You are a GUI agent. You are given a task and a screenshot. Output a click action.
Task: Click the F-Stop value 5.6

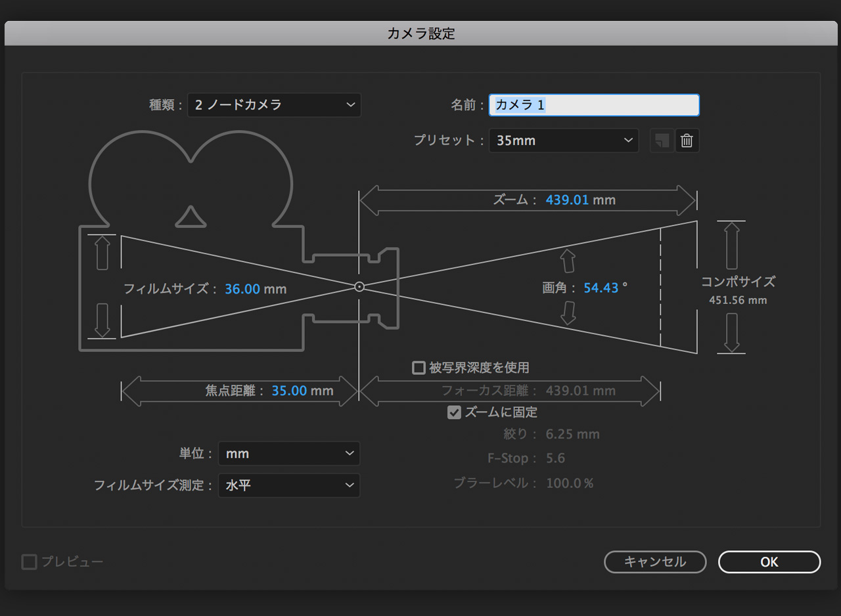point(555,458)
